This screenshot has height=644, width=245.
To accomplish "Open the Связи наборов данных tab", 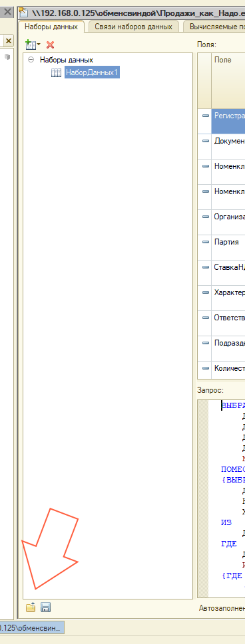I will pyautogui.click(x=133, y=27).
